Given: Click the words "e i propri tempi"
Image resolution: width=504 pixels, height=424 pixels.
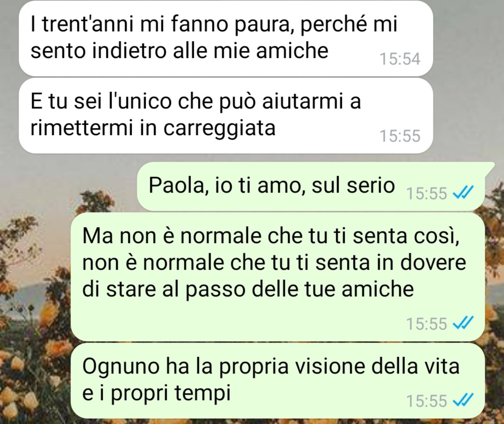Looking at the screenshot, I should (x=156, y=394).
